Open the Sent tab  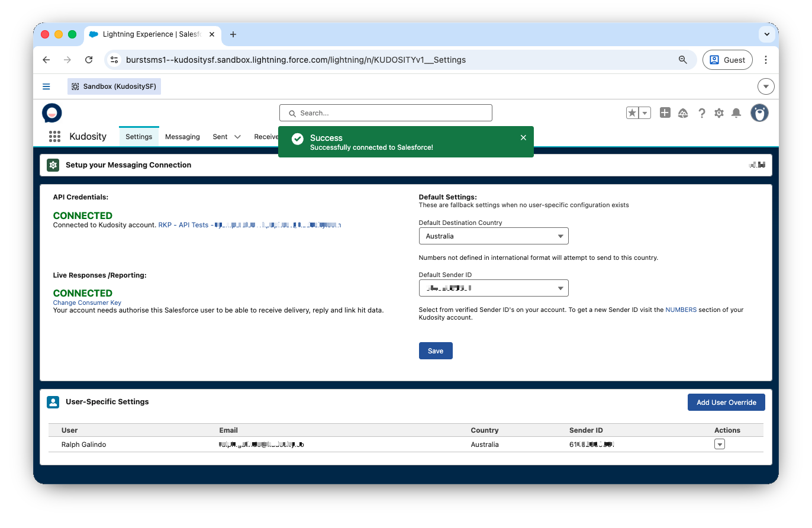pyautogui.click(x=220, y=137)
